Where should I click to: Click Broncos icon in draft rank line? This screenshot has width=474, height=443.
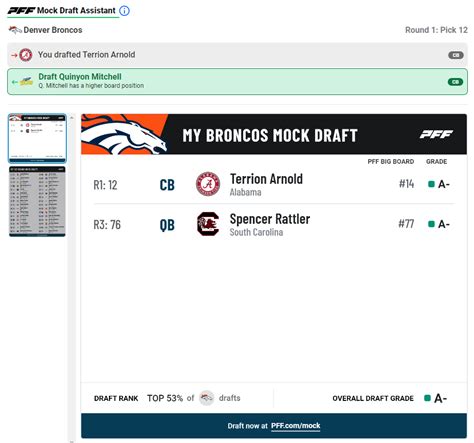(206, 398)
